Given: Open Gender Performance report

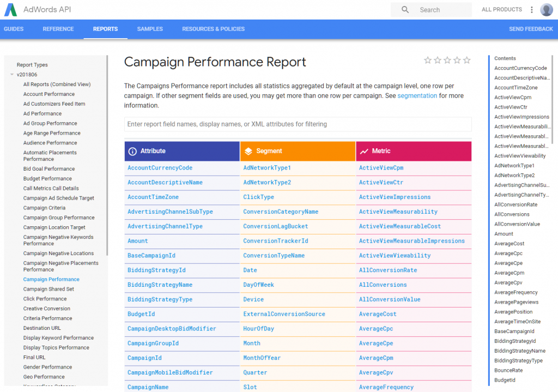Looking at the screenshot, I should point(47,367).
